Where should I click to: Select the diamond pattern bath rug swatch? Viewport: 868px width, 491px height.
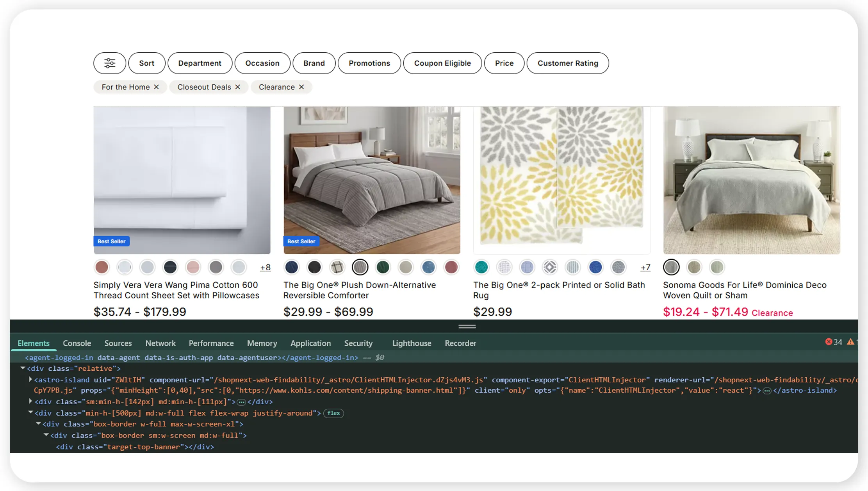coord(550,267)
